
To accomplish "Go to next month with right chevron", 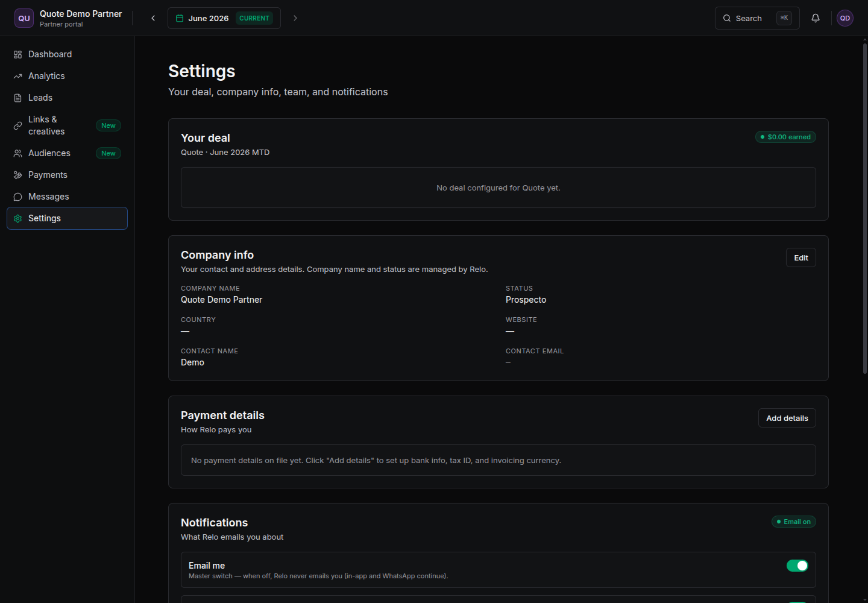I will (x=295, y=18).
